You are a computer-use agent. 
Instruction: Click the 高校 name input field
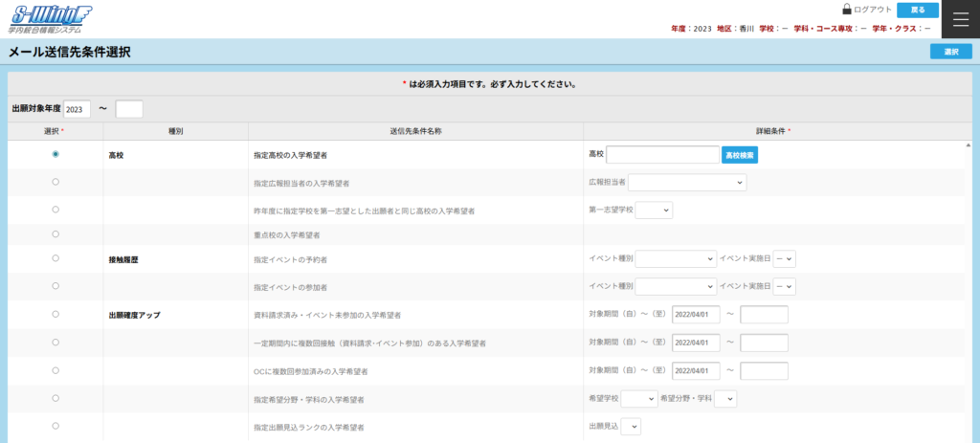pyautogui.click(x=662, y=155)
